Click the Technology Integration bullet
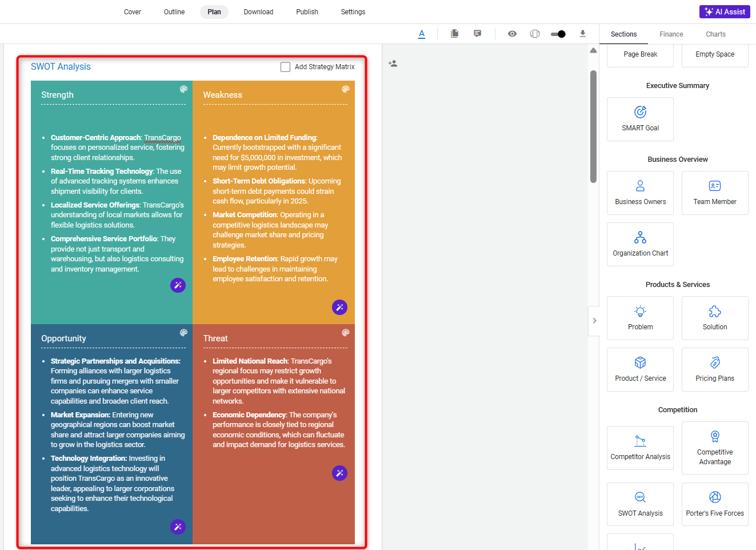 (113, 483)
